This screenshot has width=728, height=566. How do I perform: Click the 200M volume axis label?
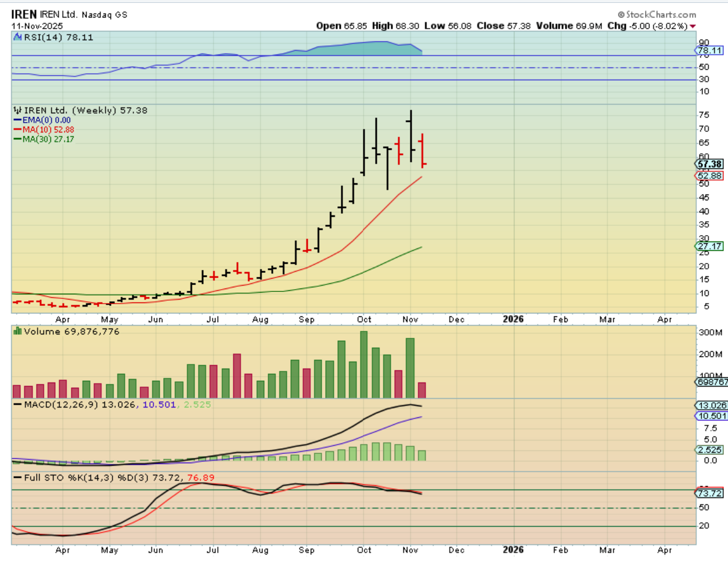pos(711,354)
